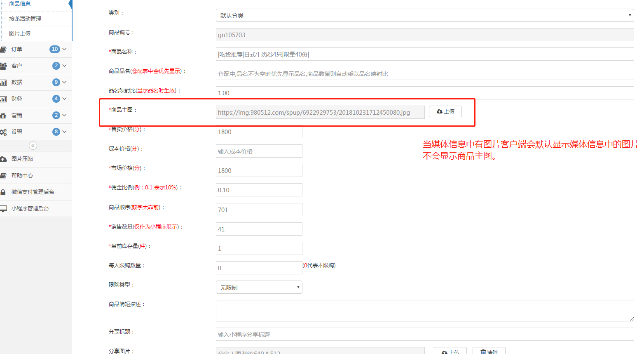Focus the 市场价格 input field
This screenshot has width=644, height=354.
pyautogui.click(x=259, y=170)
